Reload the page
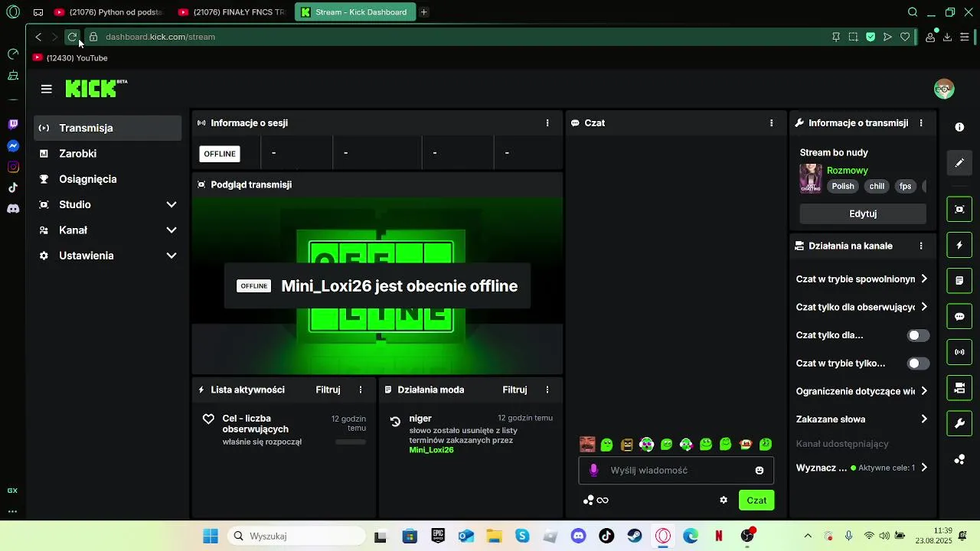 (72, 37)
